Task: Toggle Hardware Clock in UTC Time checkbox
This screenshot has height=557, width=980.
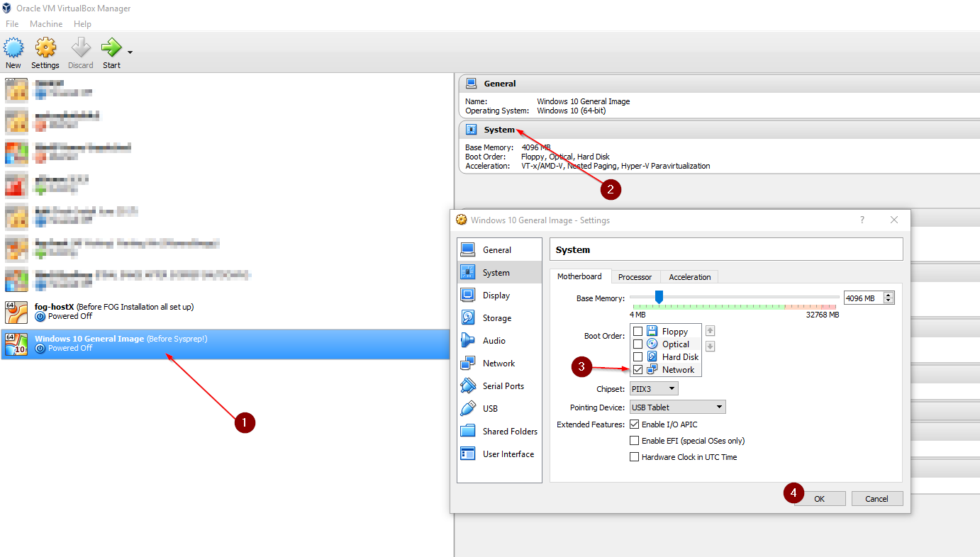Action: (635, 457)
